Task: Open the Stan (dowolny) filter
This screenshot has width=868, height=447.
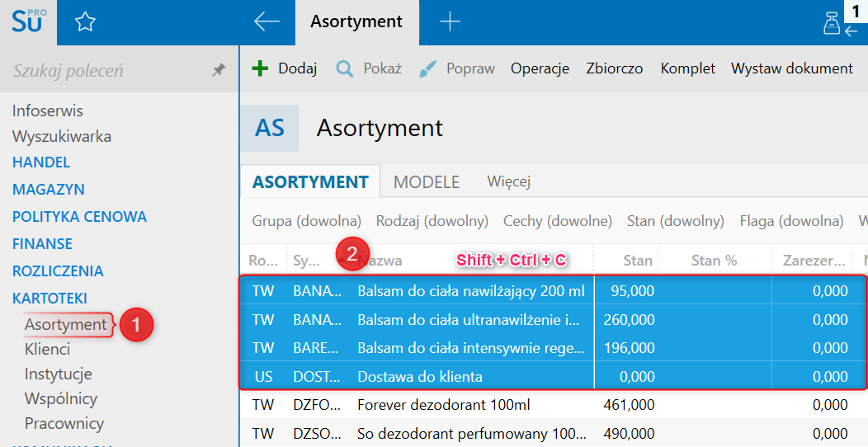Action: coord(675,221)
